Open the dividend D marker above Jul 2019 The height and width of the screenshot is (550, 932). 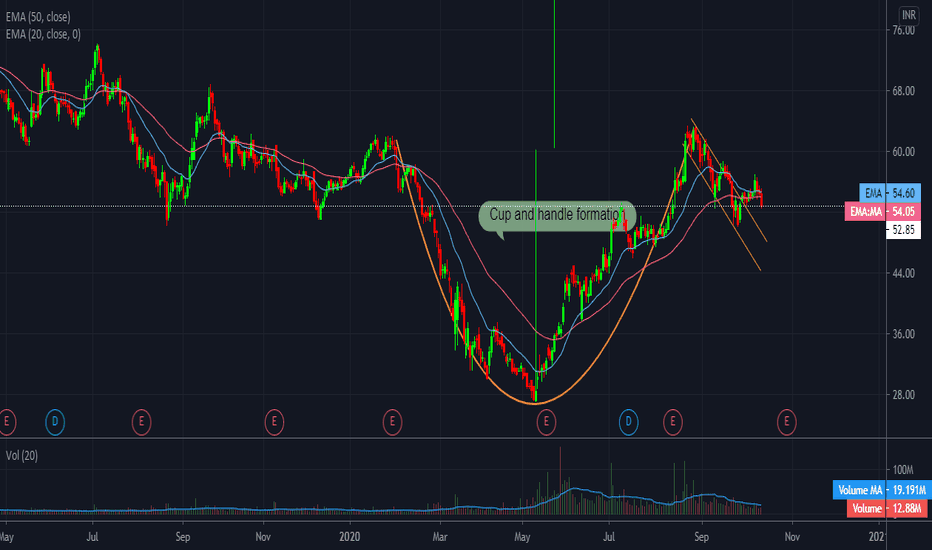[55, 422]
